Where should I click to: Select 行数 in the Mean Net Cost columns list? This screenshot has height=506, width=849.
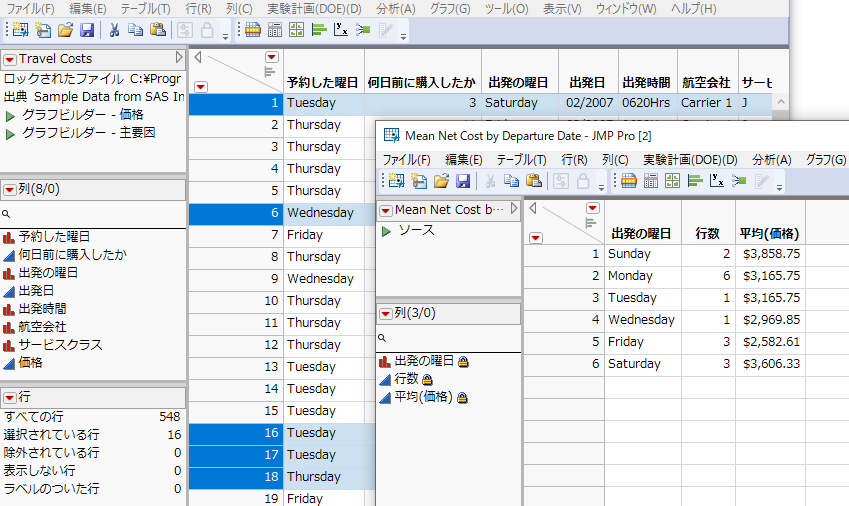[x=406, y=379]
